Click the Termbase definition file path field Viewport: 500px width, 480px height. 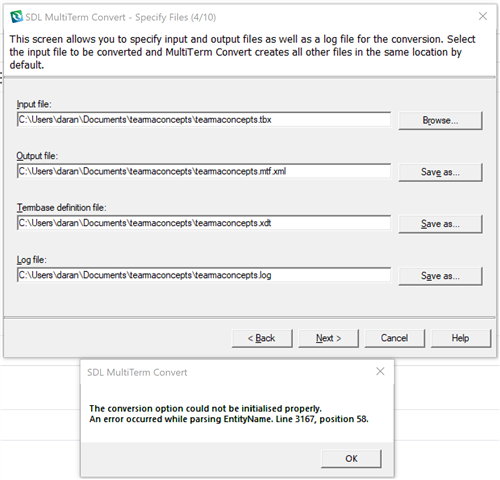tap(204, 223)
